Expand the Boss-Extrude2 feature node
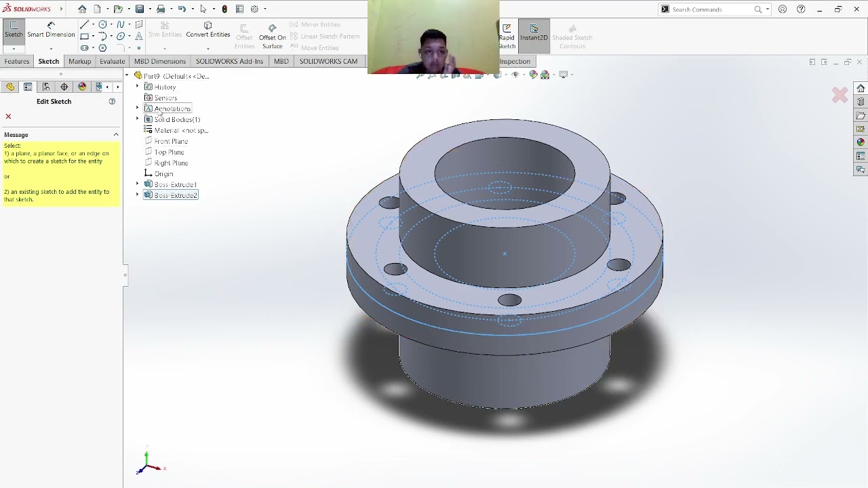Viewport: 868px width, 488px height. pyautogui.click(x=138, y=195)
